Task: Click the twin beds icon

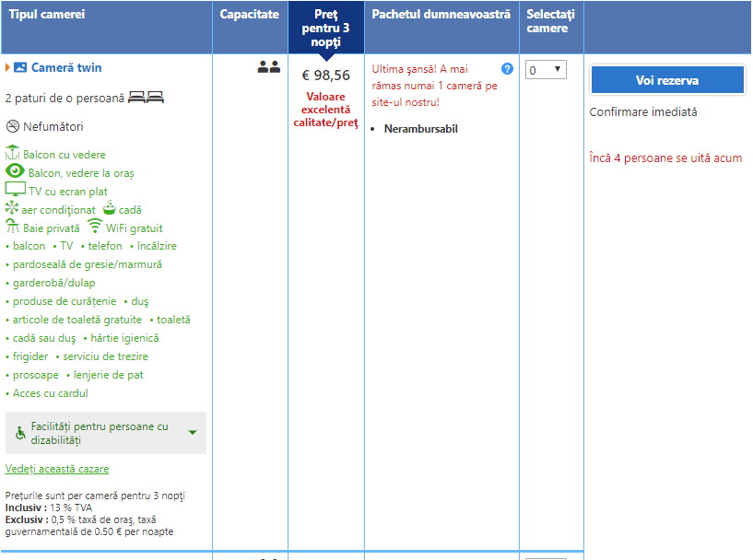Action: (146, 98)
